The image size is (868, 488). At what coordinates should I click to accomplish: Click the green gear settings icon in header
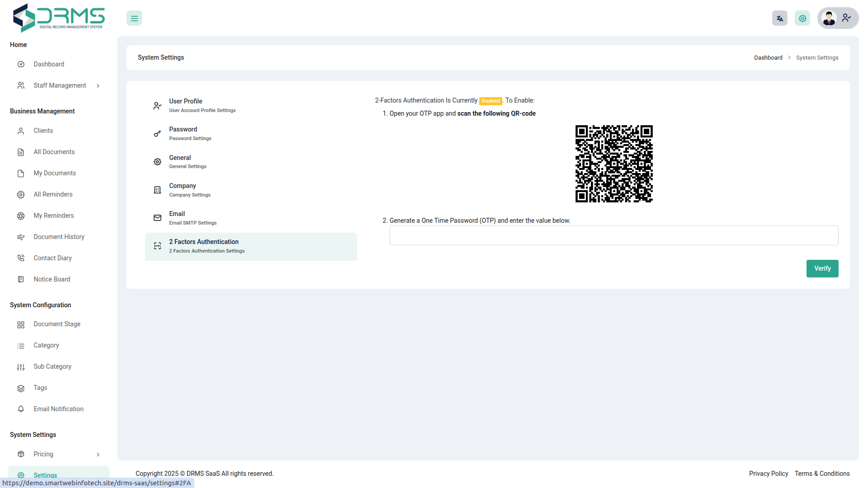point(802,19)
